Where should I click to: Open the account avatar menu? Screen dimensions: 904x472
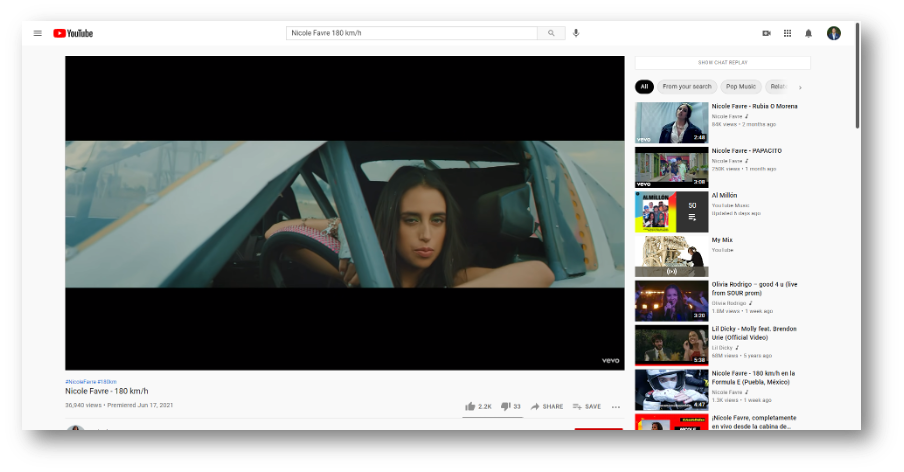(x=834, y=33)
